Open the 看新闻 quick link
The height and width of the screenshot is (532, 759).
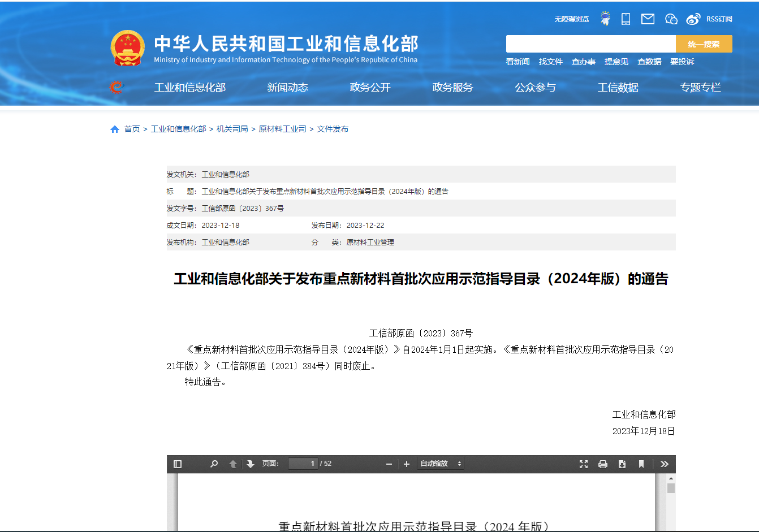[x=517, y=62]
